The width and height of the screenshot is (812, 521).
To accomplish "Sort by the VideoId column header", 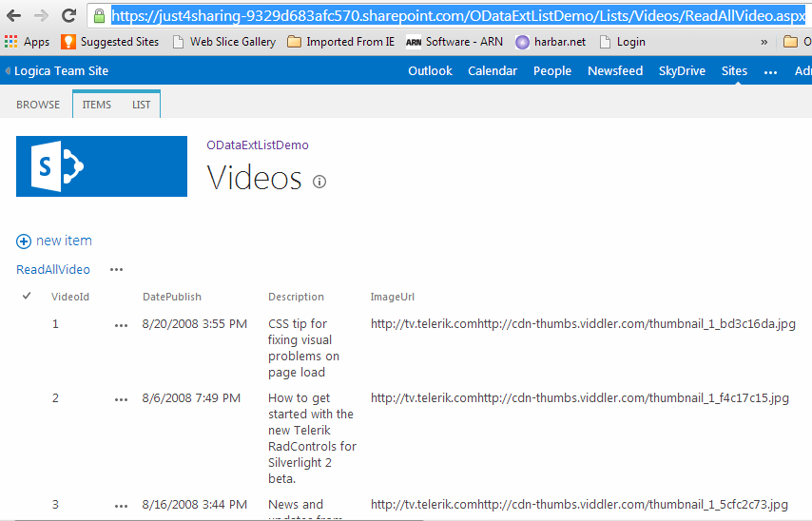I will click(70, 297).
